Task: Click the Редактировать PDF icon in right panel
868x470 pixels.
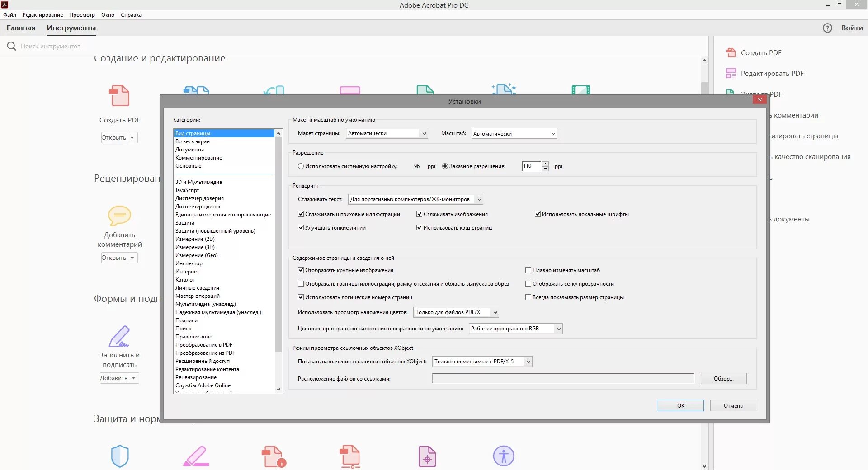Action: tap(731, 73)
